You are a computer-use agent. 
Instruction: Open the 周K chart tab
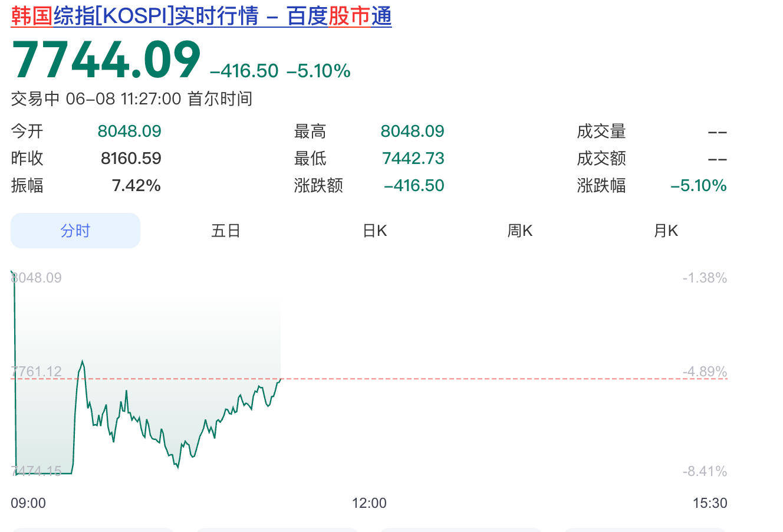(520, 231)
